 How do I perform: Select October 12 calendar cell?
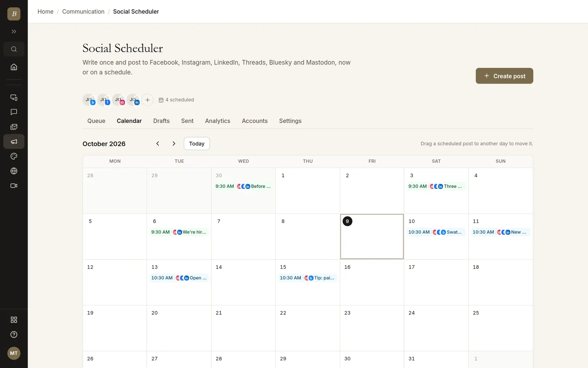click(115, 282)
